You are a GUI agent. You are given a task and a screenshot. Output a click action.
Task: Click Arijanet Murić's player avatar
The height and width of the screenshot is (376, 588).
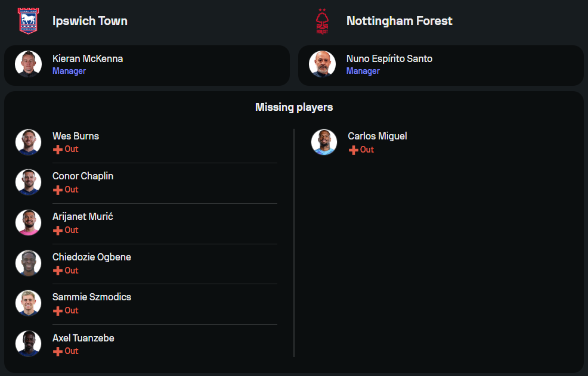28,223
